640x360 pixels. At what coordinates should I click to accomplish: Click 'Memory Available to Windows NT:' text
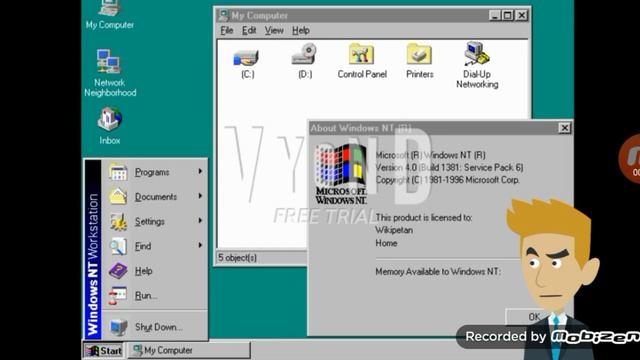[438, 272]
